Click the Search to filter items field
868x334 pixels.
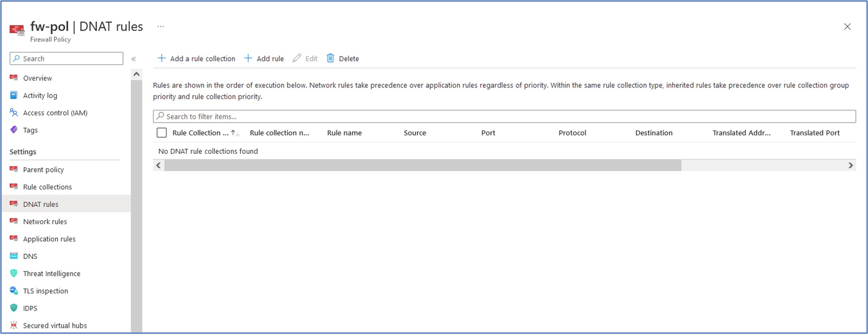click(504, 117)
